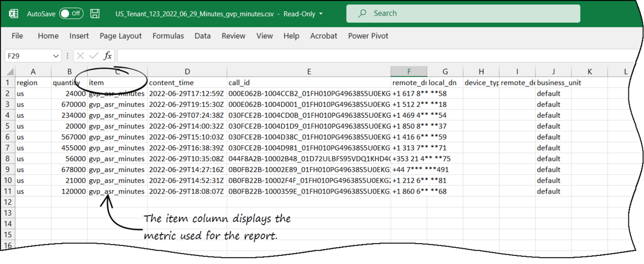Click the gvp_asr_minutes cell in row 5
The width and height of the screenshot is (644, 264).
click(118, 126)
